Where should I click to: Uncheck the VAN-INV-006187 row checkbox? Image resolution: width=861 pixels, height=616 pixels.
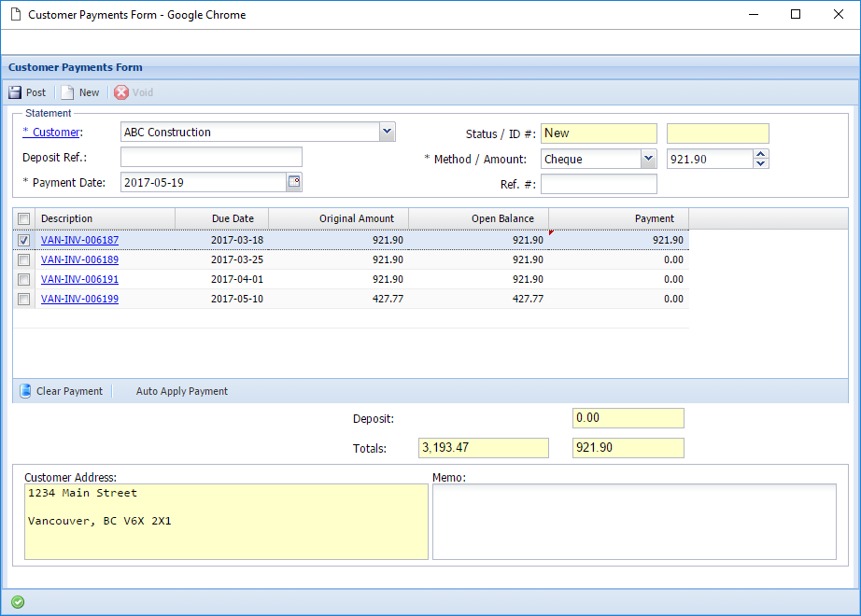click(24, 240)
